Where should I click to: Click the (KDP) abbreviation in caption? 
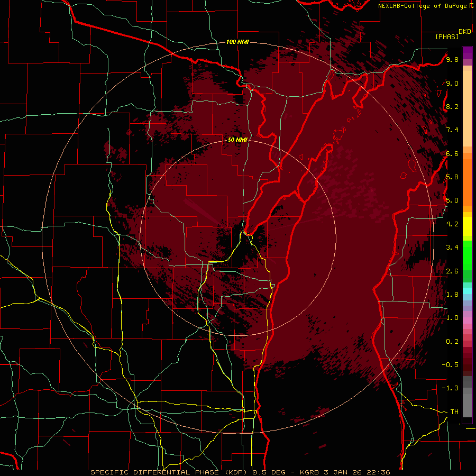pyautogui.click(x=235, y=472)
